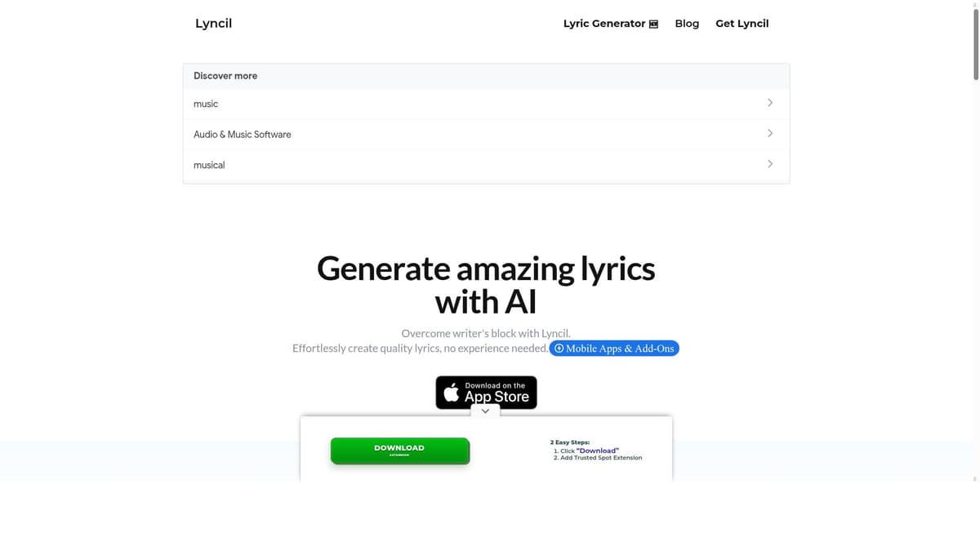The image size is (980, 551).
Task: Open the Get Lyncil link
Action: coord(742,24)
